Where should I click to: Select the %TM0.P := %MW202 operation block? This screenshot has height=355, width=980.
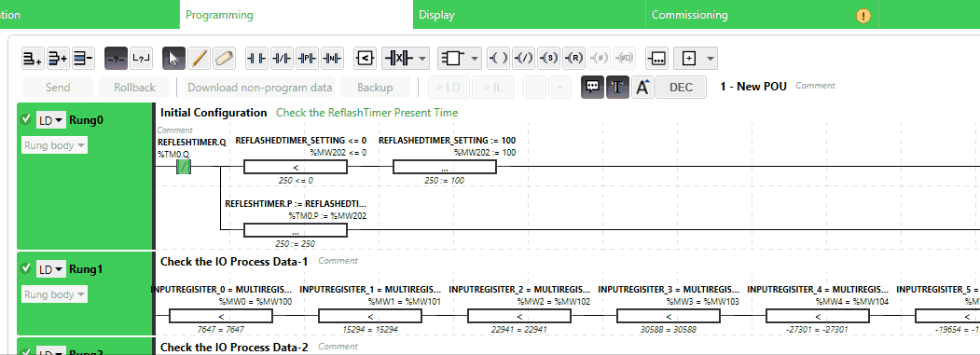coord(295,230)
